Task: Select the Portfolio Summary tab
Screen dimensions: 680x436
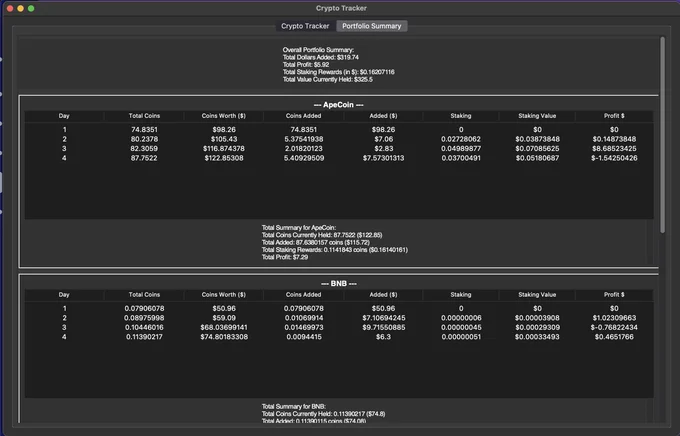Action: [x=372, y=26]
